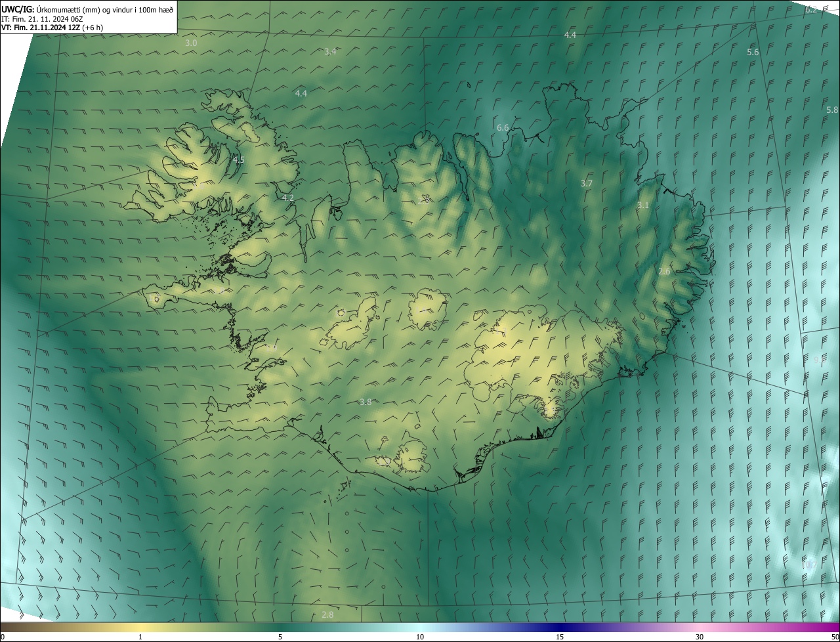
Task: Click the 4.2 value label on the map
Action: 287,198
